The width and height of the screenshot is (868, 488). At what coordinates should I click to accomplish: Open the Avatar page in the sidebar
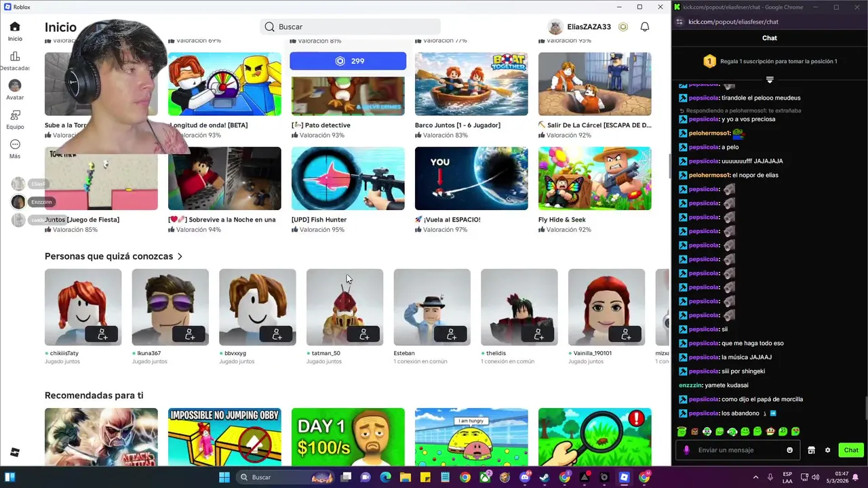[15, 89]
